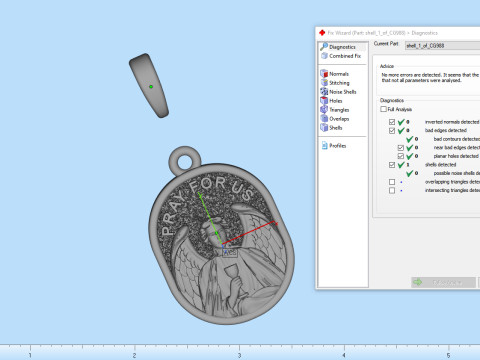
Task: Enable the Full Analysis checkbox
Action: coord(383,109)
